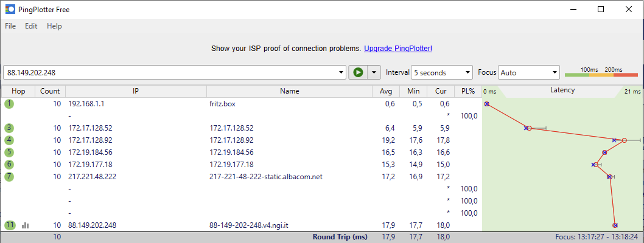This screenshot has width=644, height=243.
Task: Click the hop 11 point on the latency graph
Action: pos(615,225)
